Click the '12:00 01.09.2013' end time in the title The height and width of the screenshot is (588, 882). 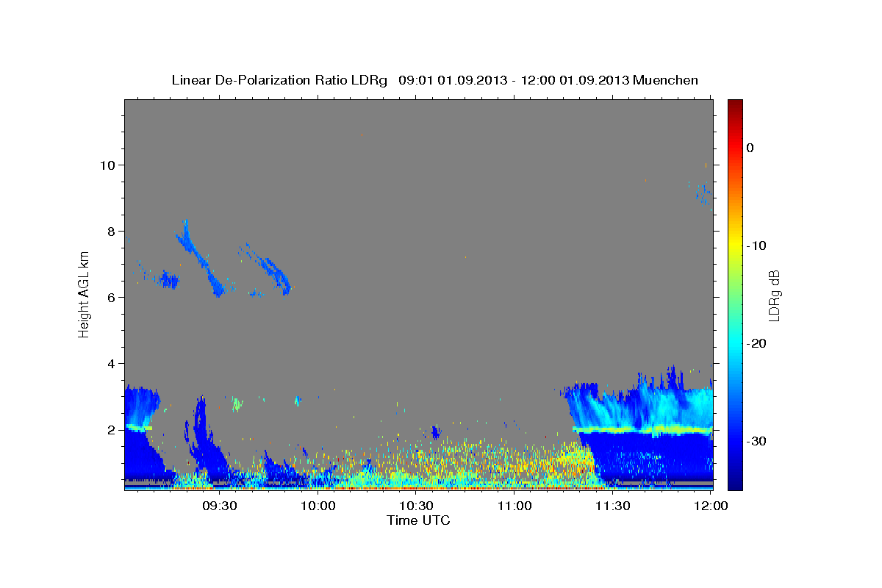(575, 80)
